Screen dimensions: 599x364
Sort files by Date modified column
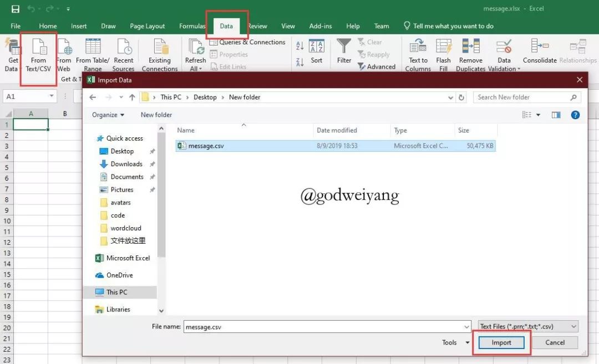pyautogui.click(x=337, y=131)
